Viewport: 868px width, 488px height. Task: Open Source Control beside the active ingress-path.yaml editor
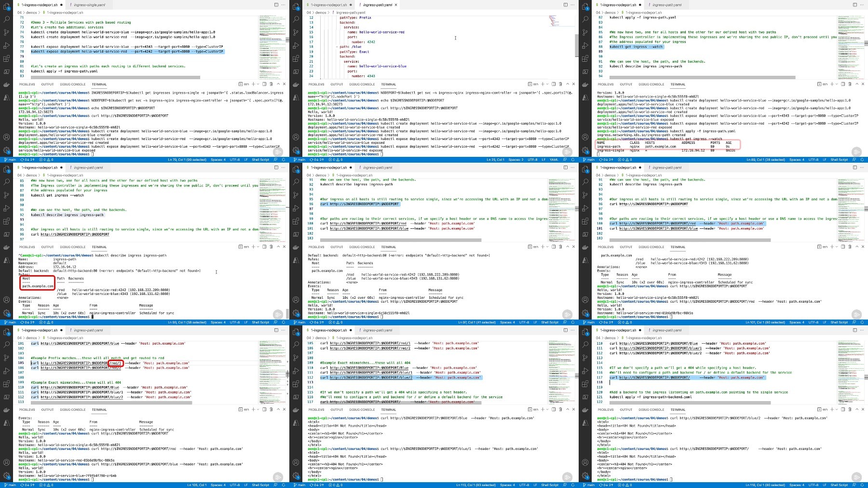point(296,32)
